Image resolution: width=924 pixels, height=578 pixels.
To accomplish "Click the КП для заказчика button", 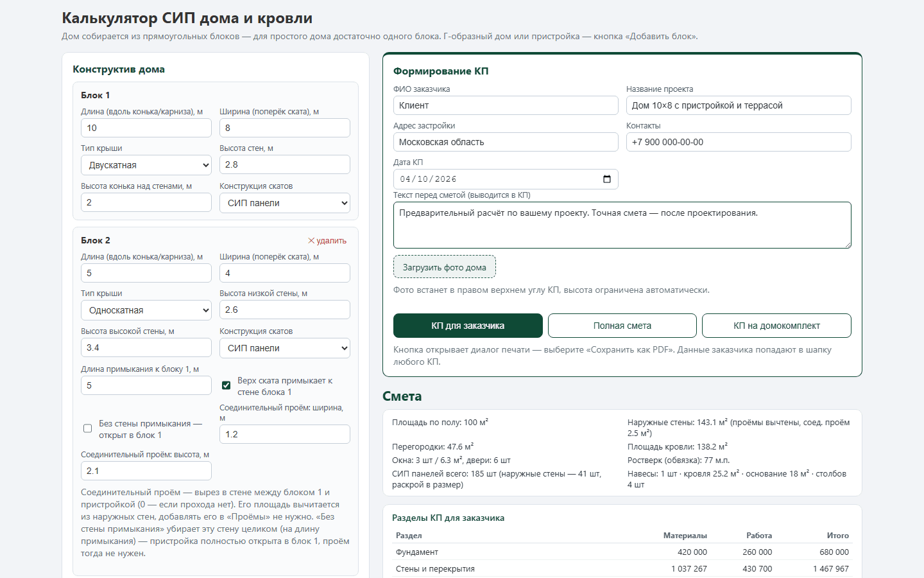I will 468,326.
